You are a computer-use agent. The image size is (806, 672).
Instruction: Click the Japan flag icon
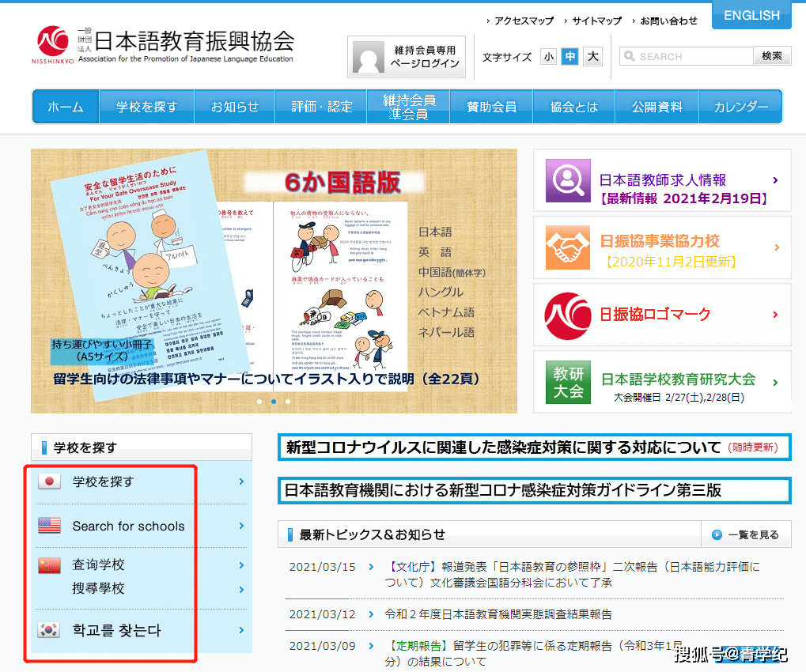pyautogui.click(x=49, y=481)
